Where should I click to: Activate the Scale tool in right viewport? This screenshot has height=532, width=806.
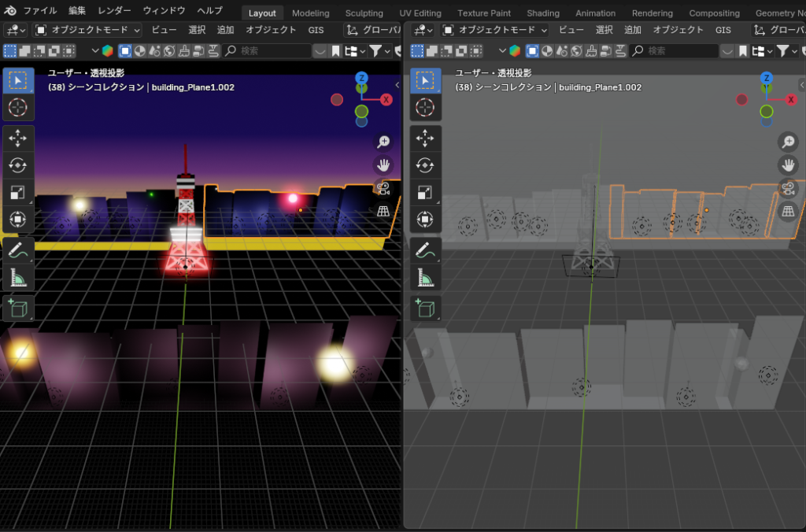click(425, 192)
